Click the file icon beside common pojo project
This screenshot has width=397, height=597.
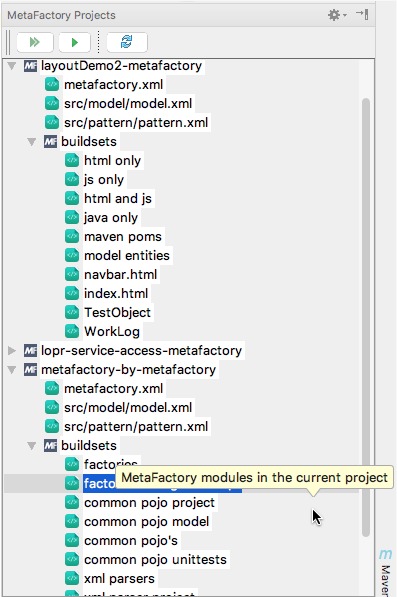72,503
